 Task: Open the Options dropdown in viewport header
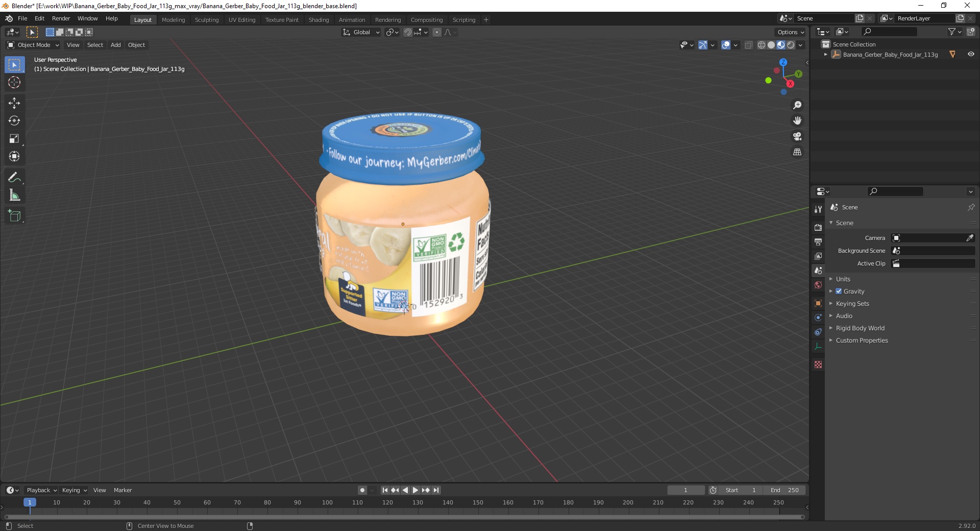click(x=791, y=32)
